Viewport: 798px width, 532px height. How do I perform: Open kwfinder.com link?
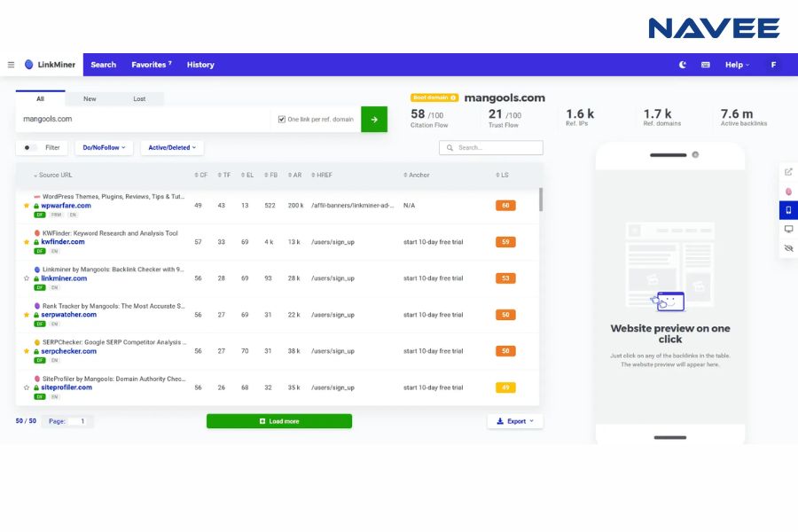[63, 242]
